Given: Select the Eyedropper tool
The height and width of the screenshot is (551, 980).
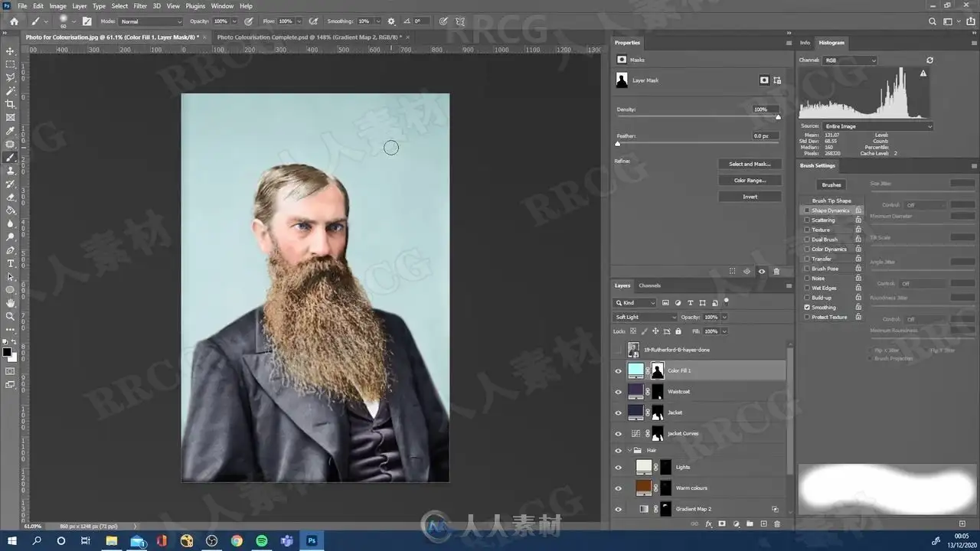Looking at the screenshot, I should pos(10,131).
